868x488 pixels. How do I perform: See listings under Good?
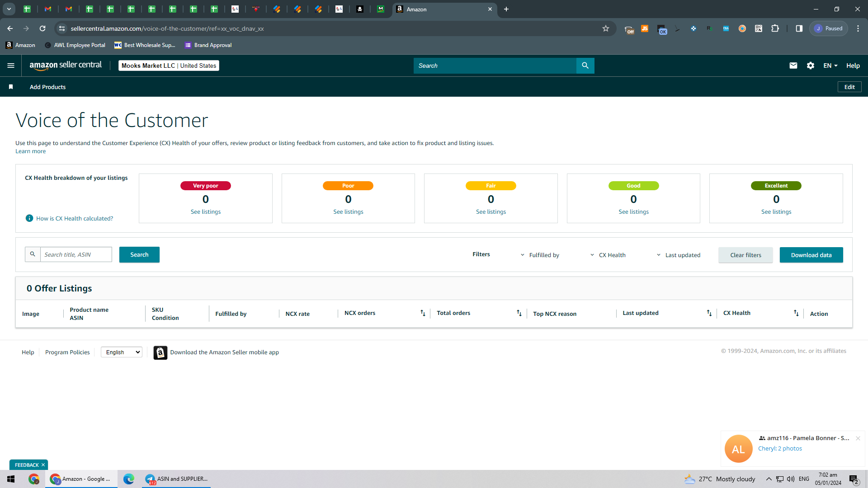pos(633,212)
